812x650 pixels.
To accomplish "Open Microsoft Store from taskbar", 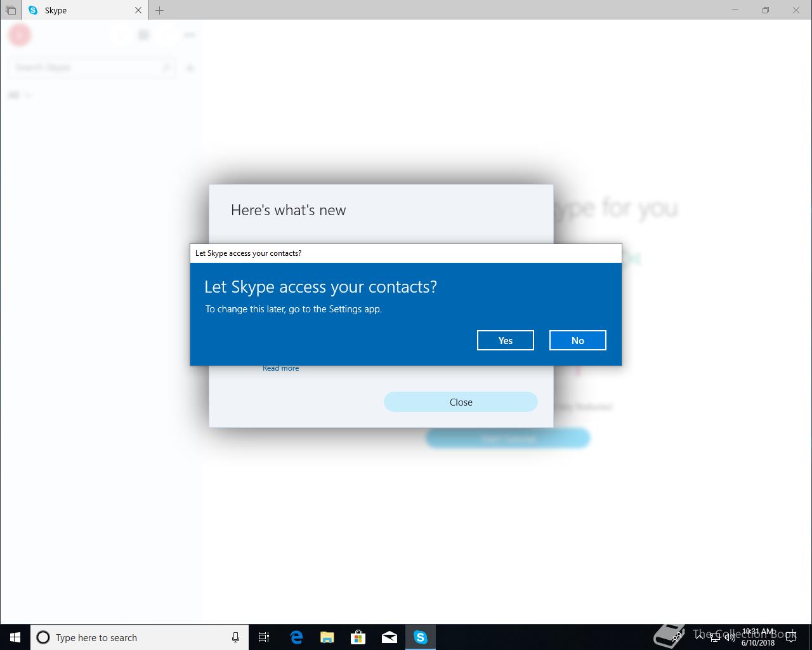I will coord(358,637).
